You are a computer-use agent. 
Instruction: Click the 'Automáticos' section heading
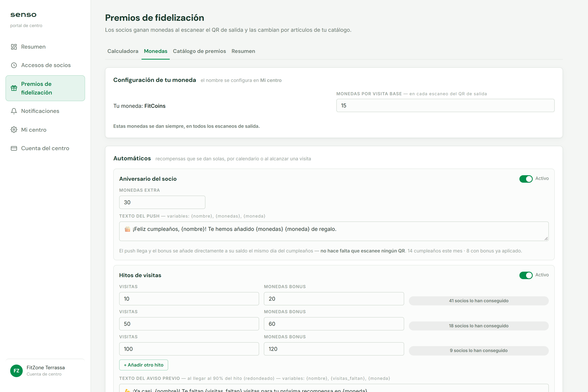[x=132, y=159]
